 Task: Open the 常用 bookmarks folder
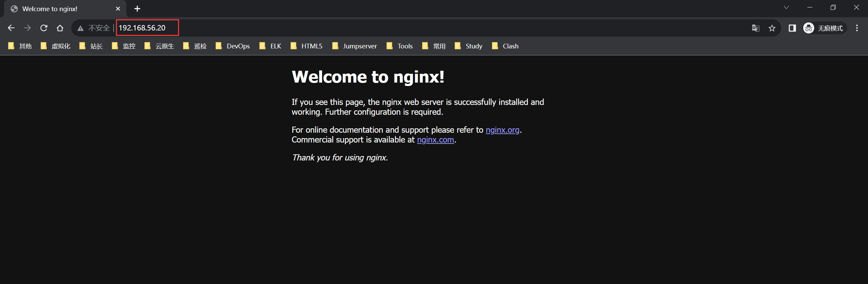[434, 46]
